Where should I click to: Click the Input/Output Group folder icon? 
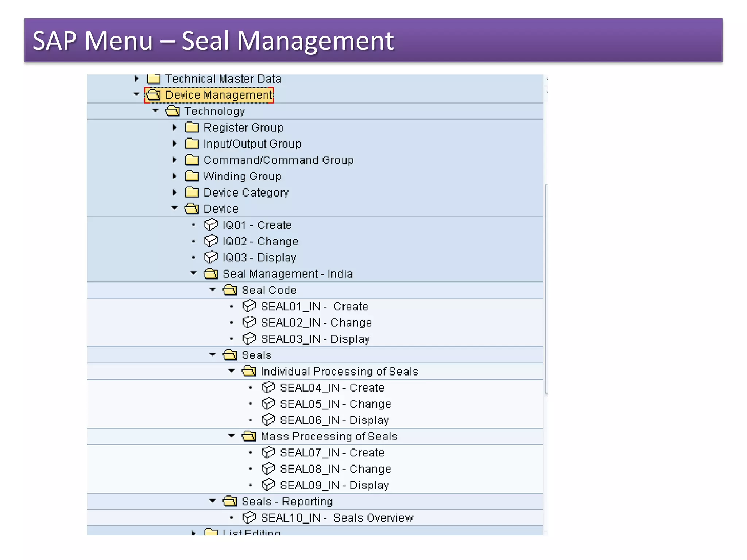click(192, 144)
